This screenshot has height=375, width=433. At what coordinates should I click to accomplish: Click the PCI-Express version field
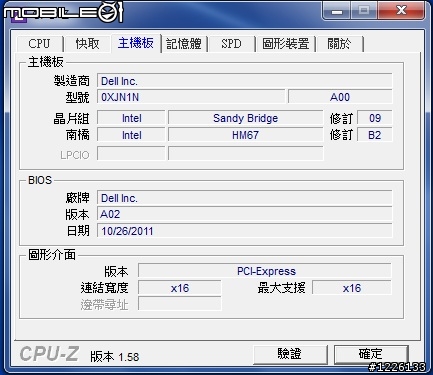(x=265, y=271)
